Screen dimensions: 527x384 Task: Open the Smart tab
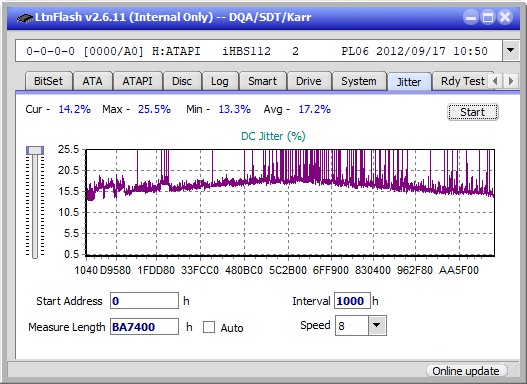coord(262,81)
